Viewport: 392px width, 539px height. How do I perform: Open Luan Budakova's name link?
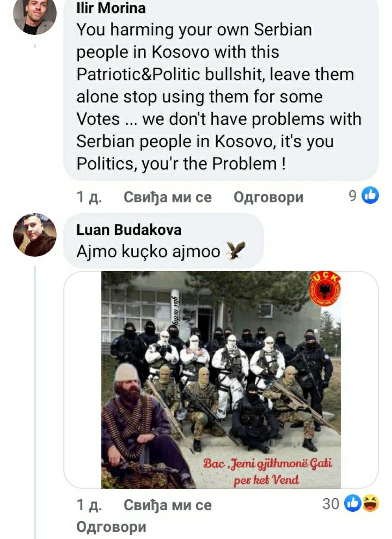tap(129, 230)
